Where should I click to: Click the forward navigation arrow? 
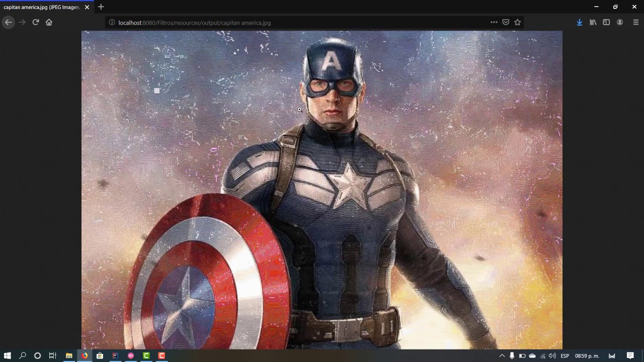point(22,22)
